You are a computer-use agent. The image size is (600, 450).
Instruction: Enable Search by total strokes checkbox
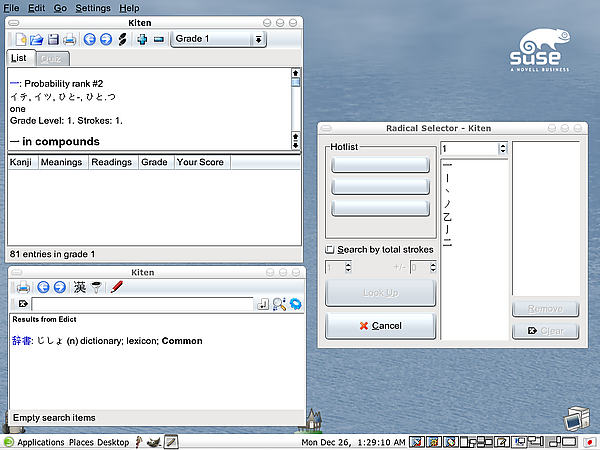coord(329,249)
